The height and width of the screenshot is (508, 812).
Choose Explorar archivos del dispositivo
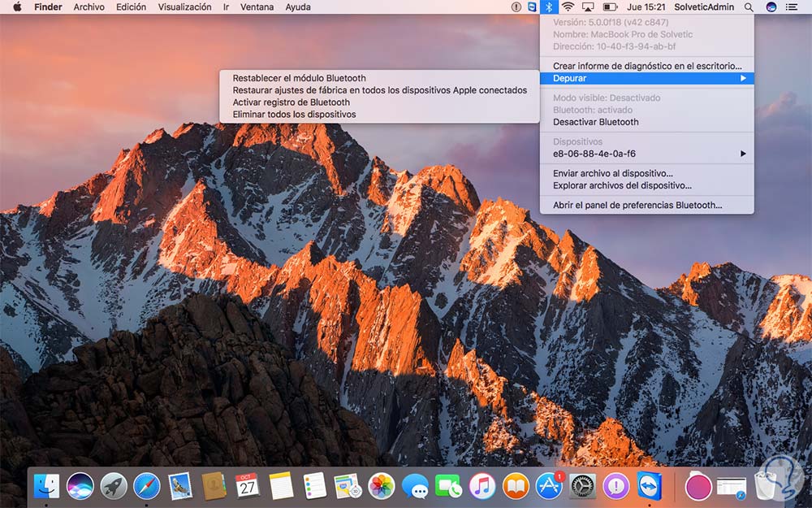[647, 185]
